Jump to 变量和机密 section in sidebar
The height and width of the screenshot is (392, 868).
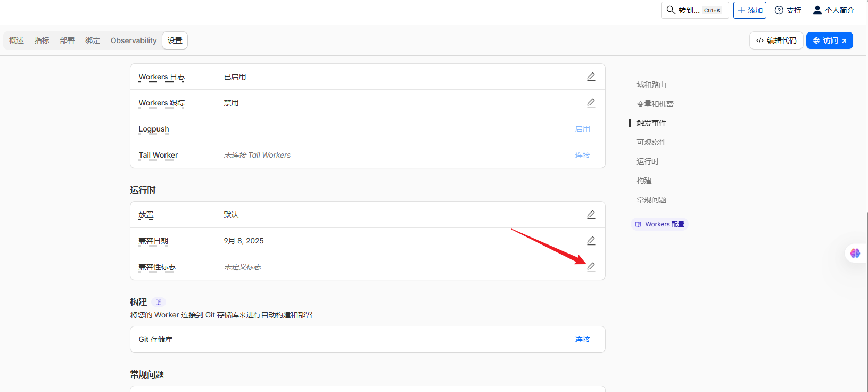click(655, 104)
